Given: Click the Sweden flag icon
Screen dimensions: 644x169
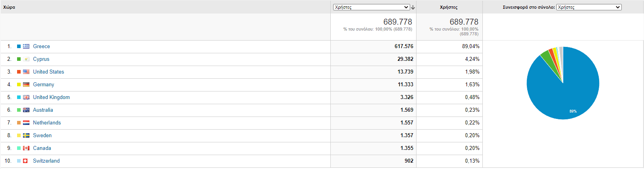Looking at the screenshot, I should click(x=26, y=136).
